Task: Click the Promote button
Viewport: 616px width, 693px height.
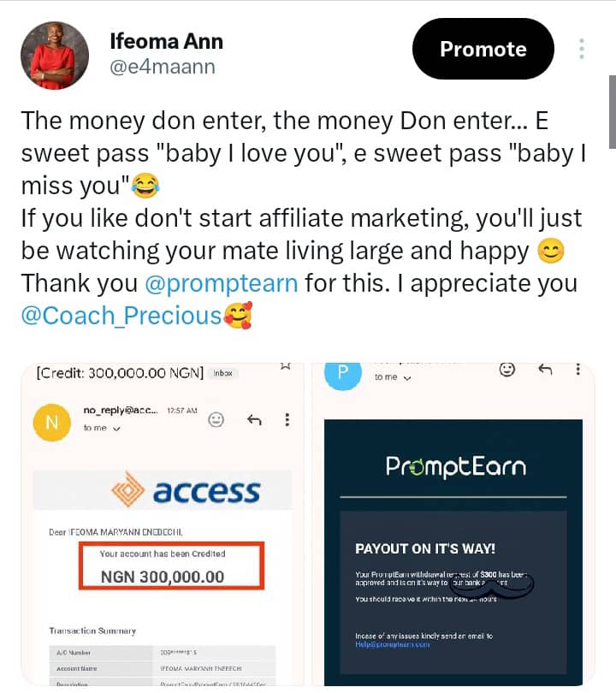Action: [483, 49]
